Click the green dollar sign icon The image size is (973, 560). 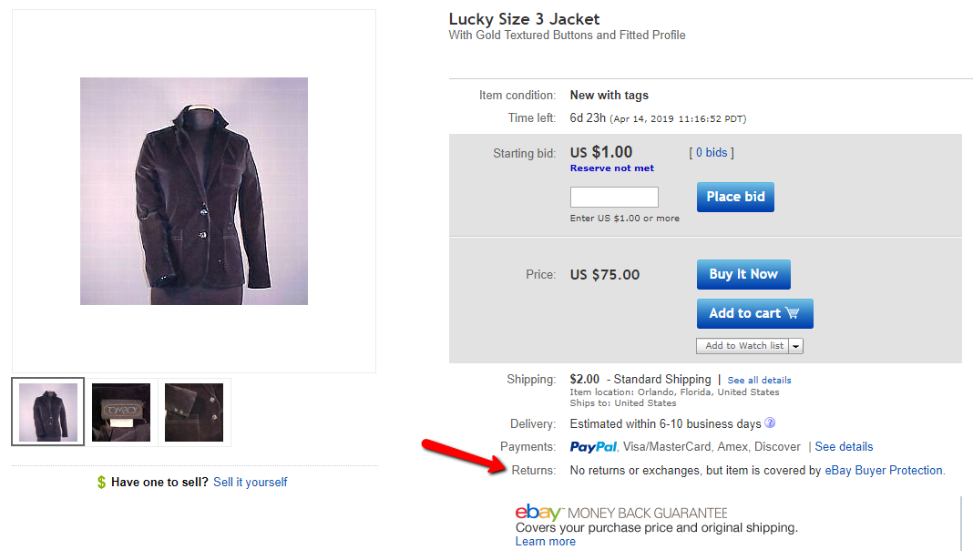[x=101, y=482]
